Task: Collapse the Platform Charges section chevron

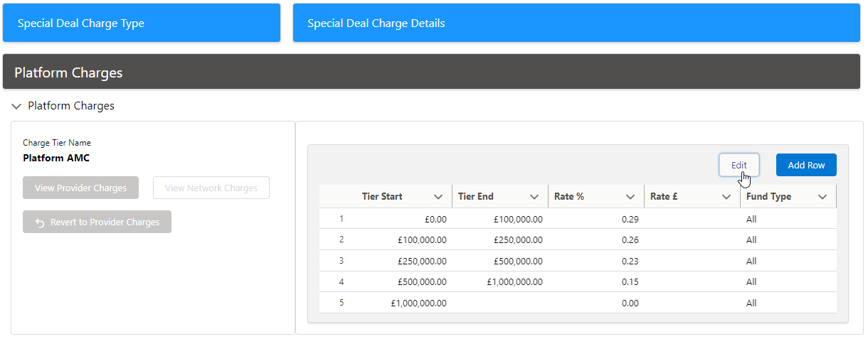Action: [16, 107]
